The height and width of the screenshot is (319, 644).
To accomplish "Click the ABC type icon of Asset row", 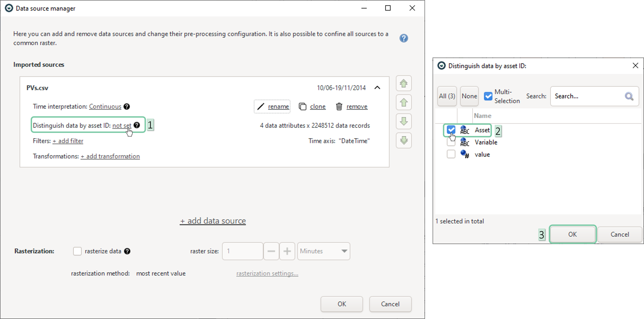I will click(x=464, y=130).
